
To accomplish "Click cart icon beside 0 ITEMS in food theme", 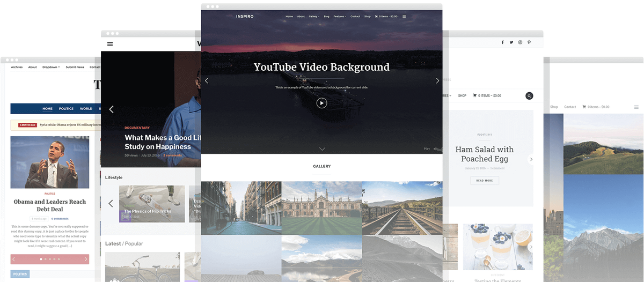I will point(475,95).
